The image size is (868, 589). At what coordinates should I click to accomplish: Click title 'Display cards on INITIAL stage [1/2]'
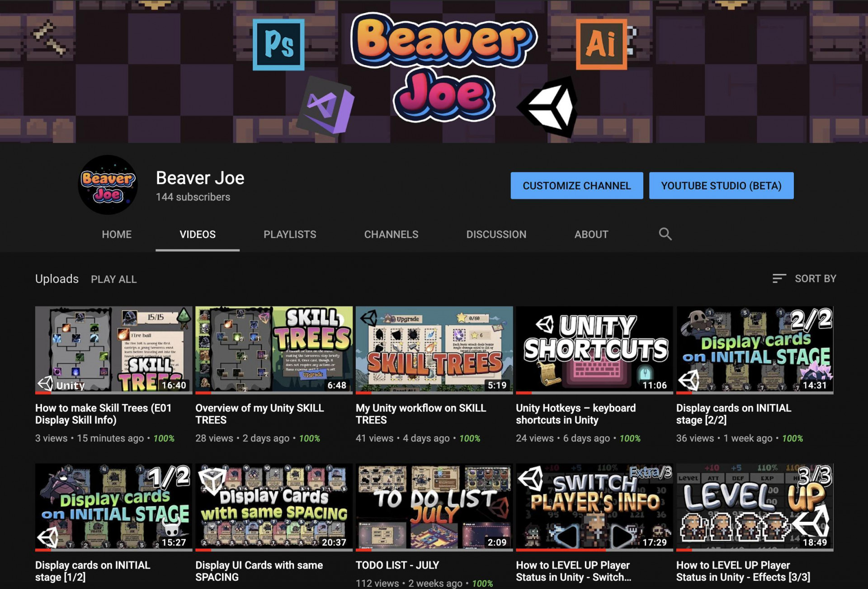click(x=93, y=571)
